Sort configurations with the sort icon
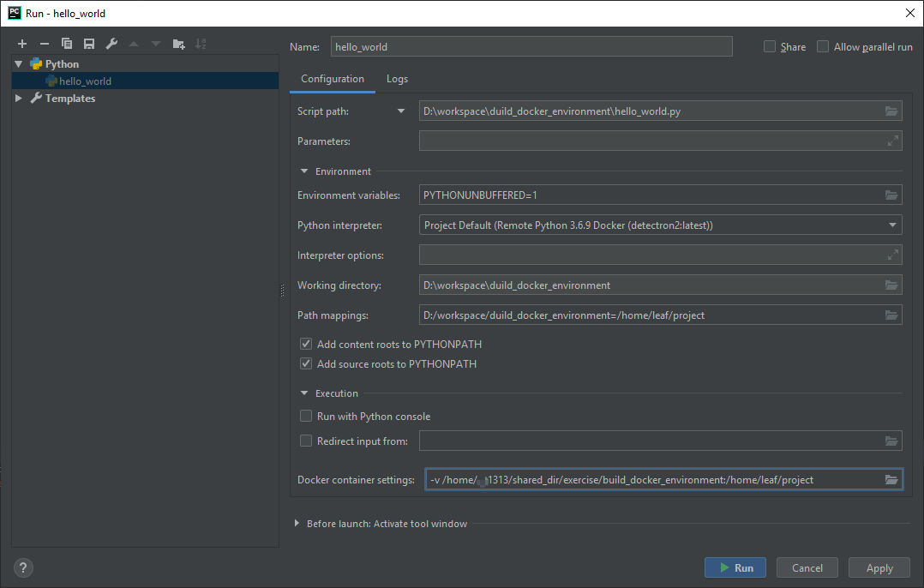Screen dimensions: 924x588 (x=201, y=44)
